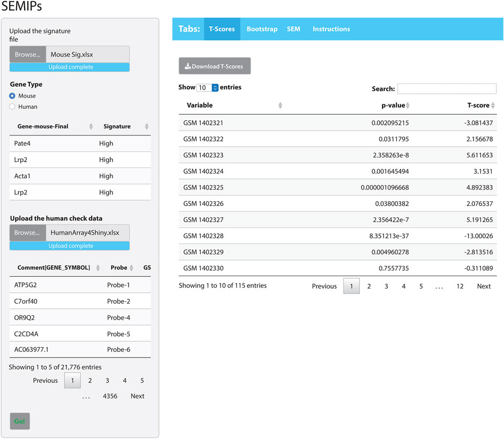Go to T-scores page 3
504x439 pixels.
pyautogui.click(x=386, y=286)
